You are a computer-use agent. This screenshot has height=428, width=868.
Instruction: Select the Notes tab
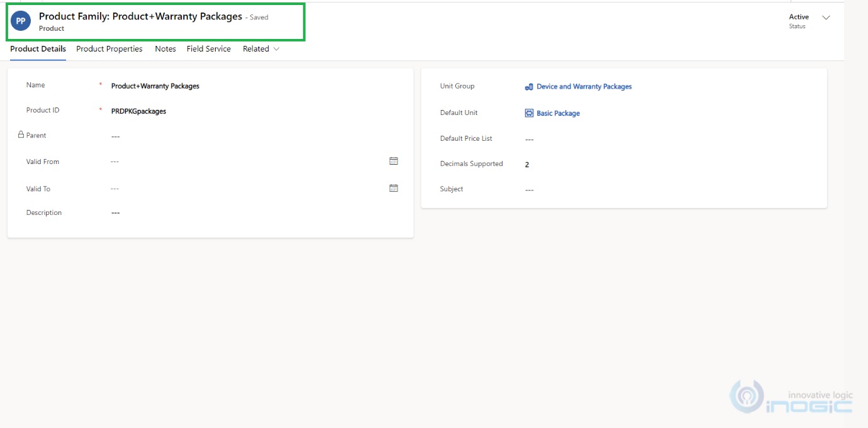[165, 48]
